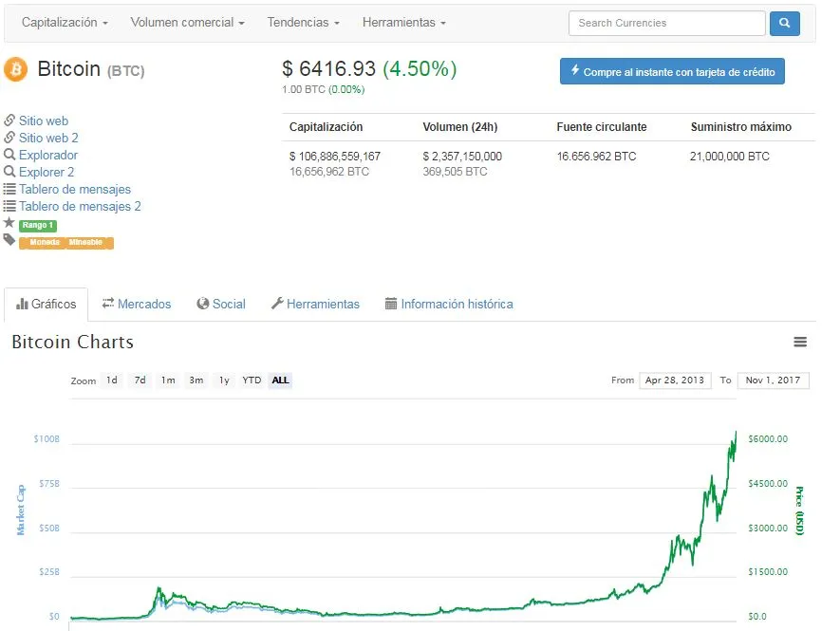Open the Tablero de mensajes 2 link
Viewport: 840px width, 631px height.
[80, 206]
